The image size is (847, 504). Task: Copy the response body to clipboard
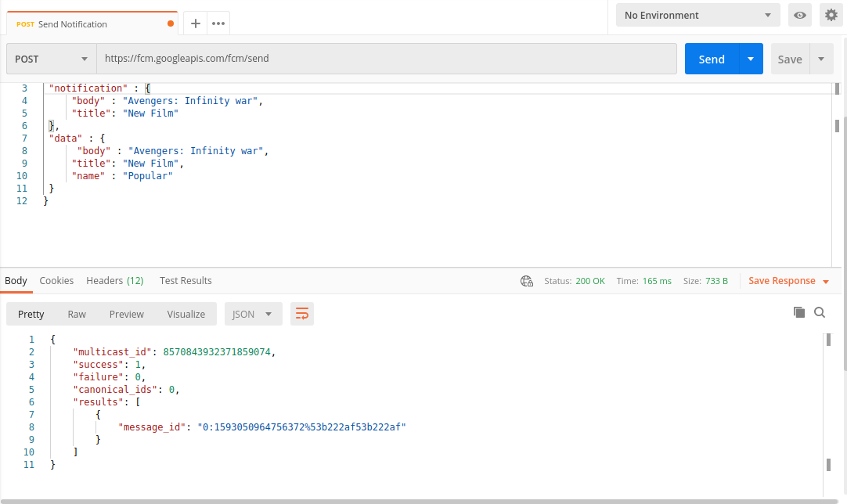(799, 312)
